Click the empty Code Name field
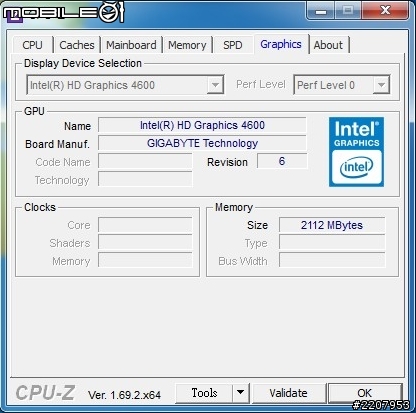The width and height of the screenshot is (416, 413). point(145,161)
